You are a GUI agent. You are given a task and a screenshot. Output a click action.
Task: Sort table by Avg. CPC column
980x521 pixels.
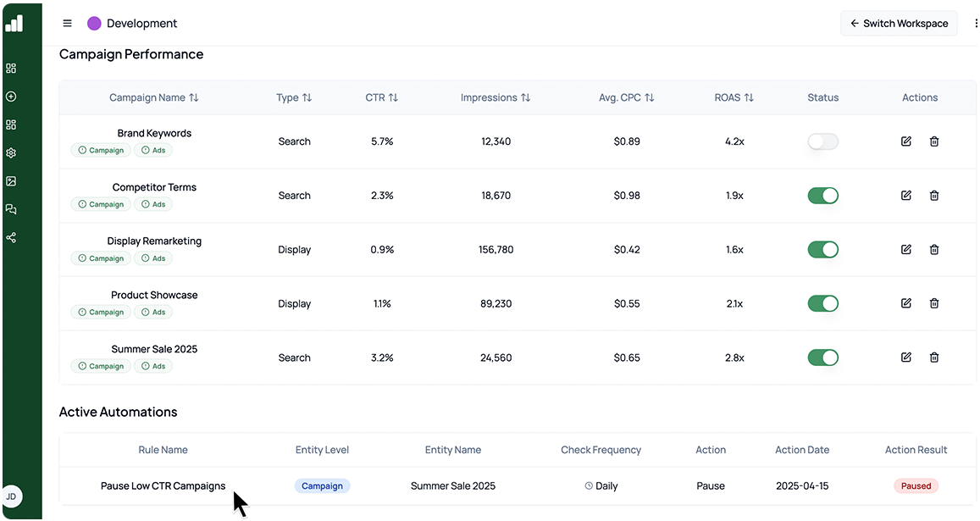tap(626, 97)
